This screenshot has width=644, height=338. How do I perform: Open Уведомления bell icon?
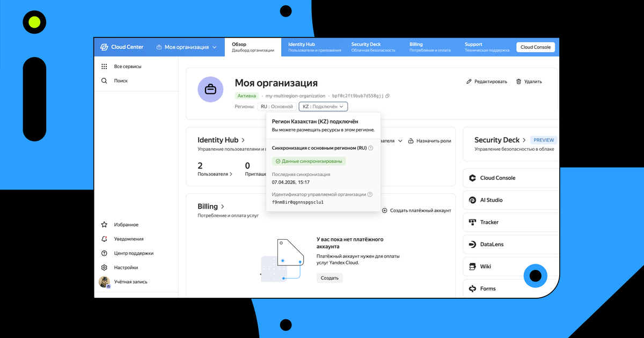pyautogui.click(x=104, y=239)
